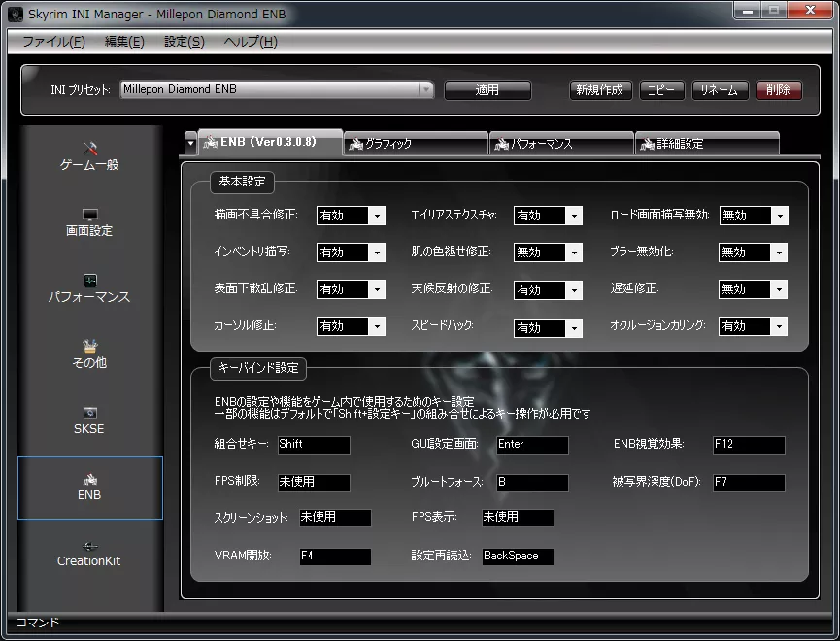The image size is (840, 641).
Task: Minimize the Skyrim INI Manager window
Action: (748, 10)
